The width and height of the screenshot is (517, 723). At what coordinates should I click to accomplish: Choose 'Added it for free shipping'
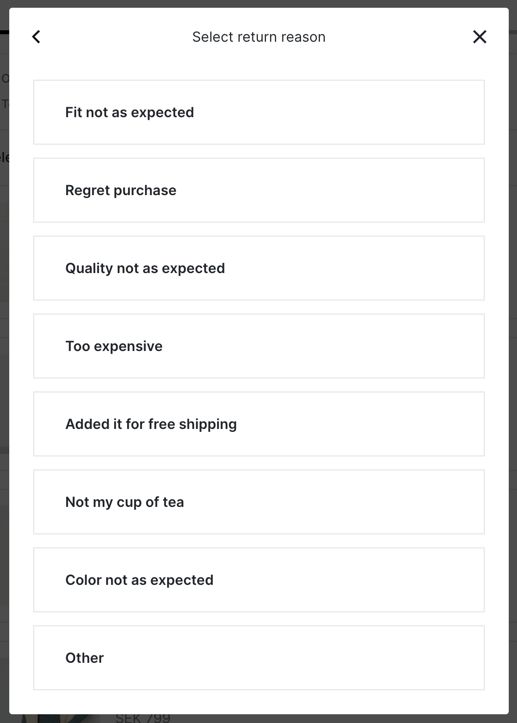click(x=259, y=424)
